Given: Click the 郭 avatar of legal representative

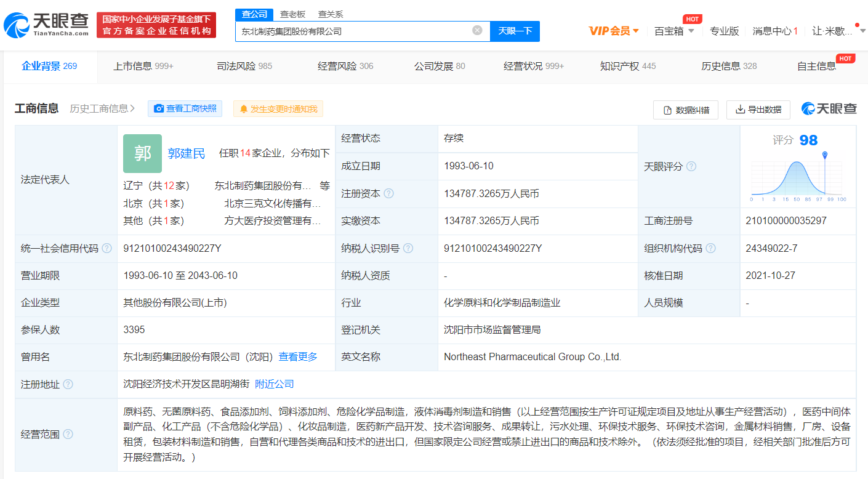Looking at the screenshot, I should (x=142, y=153).
